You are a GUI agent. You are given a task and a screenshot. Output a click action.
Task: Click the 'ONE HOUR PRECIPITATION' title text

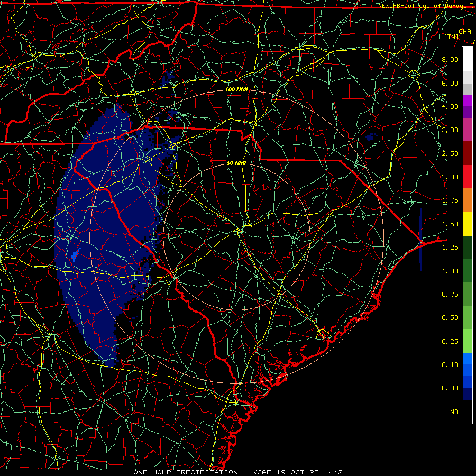186,472
